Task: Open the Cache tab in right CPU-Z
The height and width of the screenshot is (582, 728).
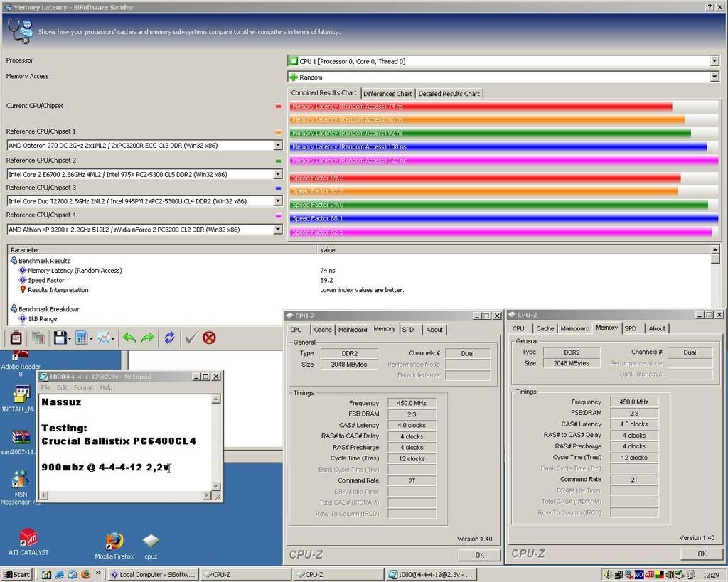Action: (545, 328)
